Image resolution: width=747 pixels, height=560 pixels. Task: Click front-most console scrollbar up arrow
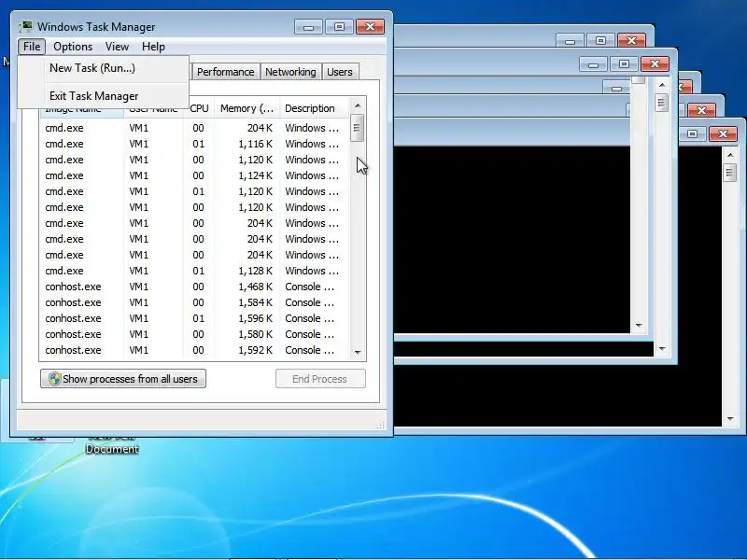tap(730, 155)
